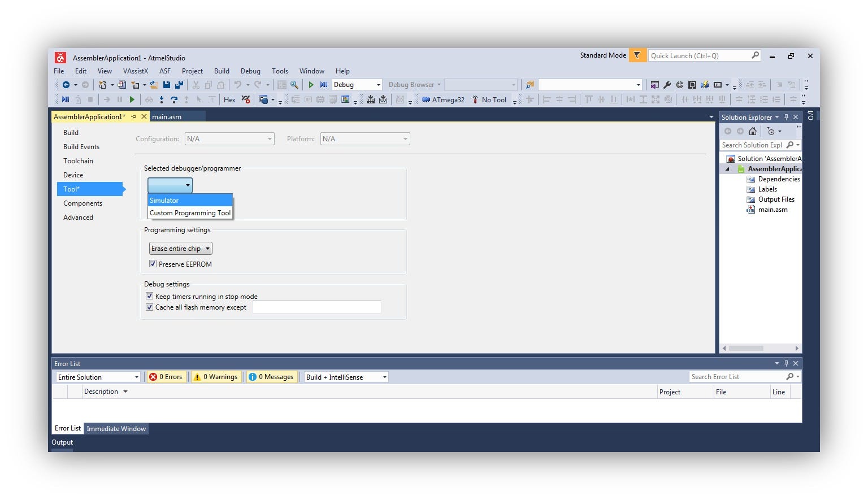The height and width of the screenshot is (500, 868).
Task: Click the Hex display toggle
Action: tap(229, 100)
